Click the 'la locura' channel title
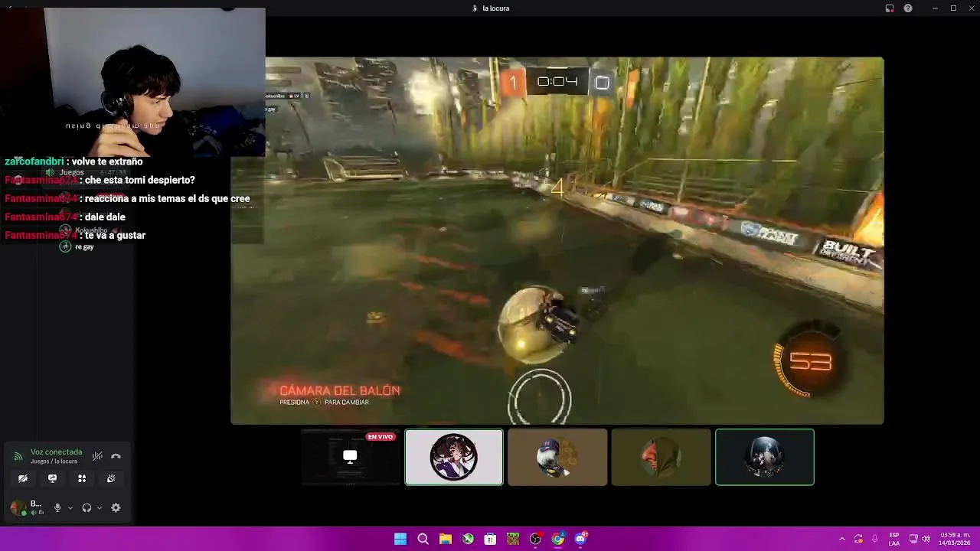The height and width of the screenshot is (551, 980). click(496, 8)
